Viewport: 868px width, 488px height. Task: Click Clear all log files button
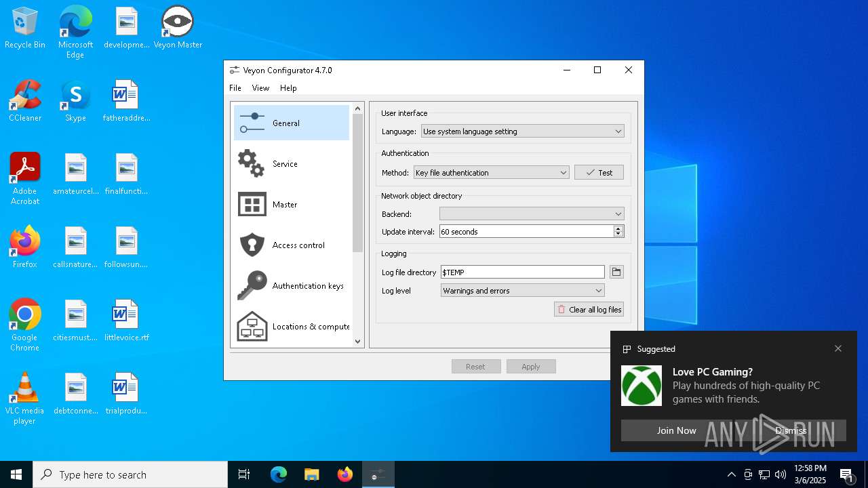[x=589, y=310]
